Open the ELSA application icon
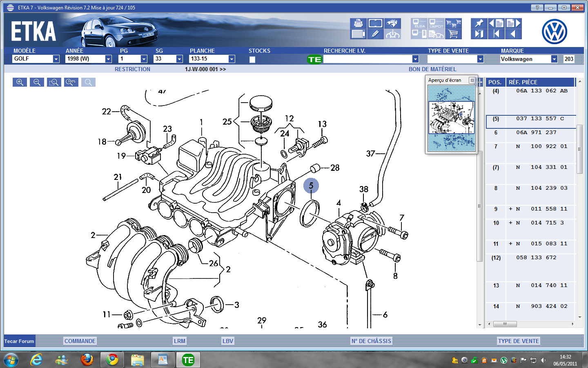This screenshot has height=368, width=588. tap(419, 23)
